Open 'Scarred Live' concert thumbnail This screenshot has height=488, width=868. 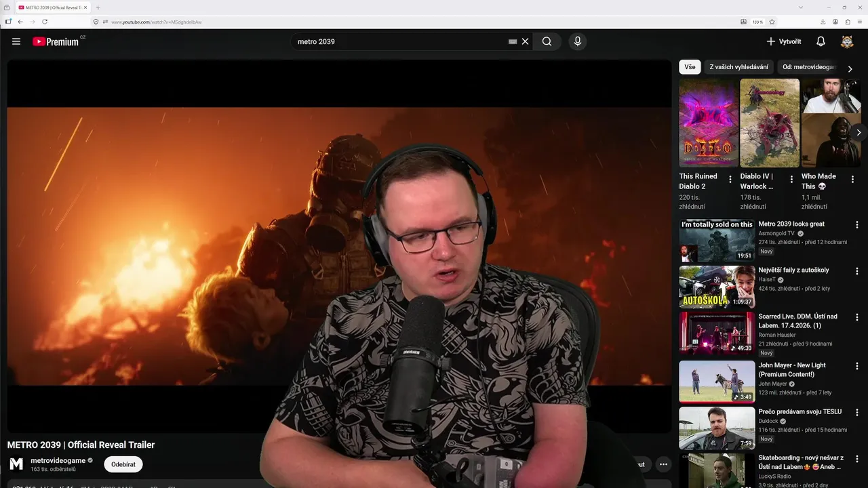(x=717, y=333)
